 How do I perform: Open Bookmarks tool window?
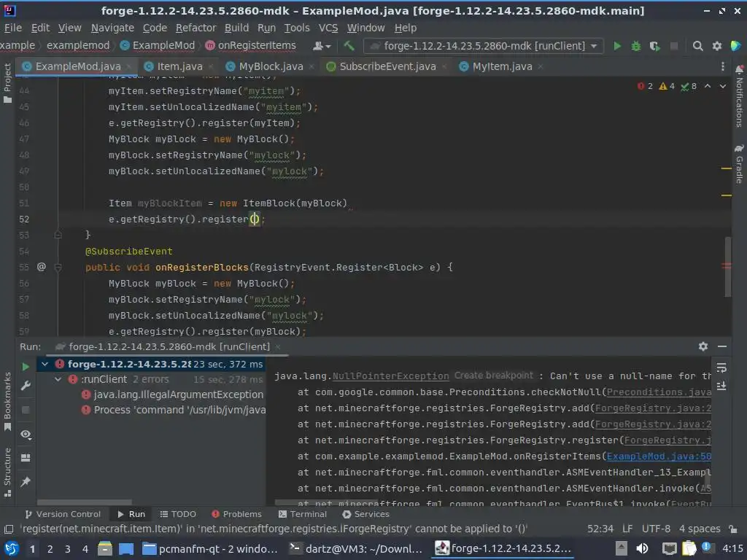(7, 401)
